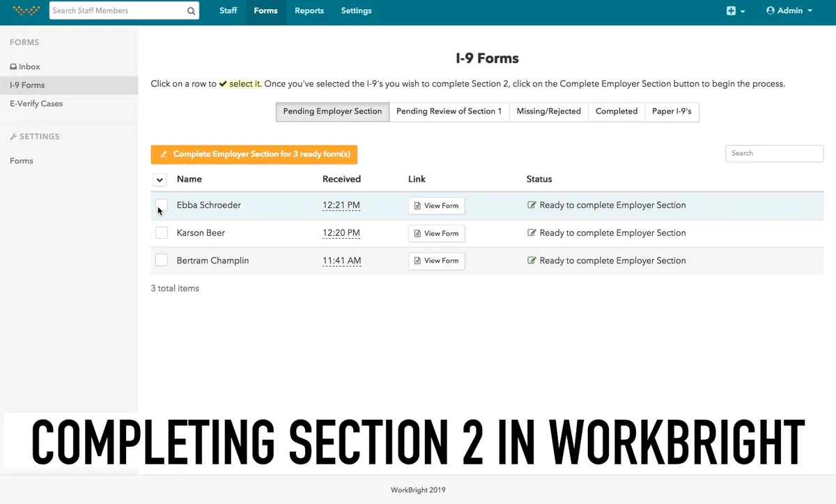Switch to Pending Review of Section 1 tab
Image resolution: width=836 pixels, height=504 pixels.
click(x=449, y=111)
